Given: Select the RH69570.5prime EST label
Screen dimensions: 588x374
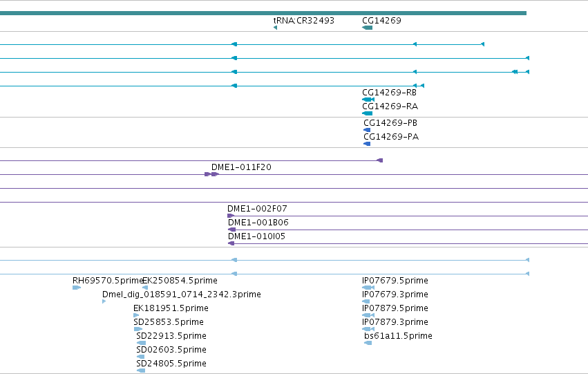Looking at the screenshot, I should tap(108, 281).
